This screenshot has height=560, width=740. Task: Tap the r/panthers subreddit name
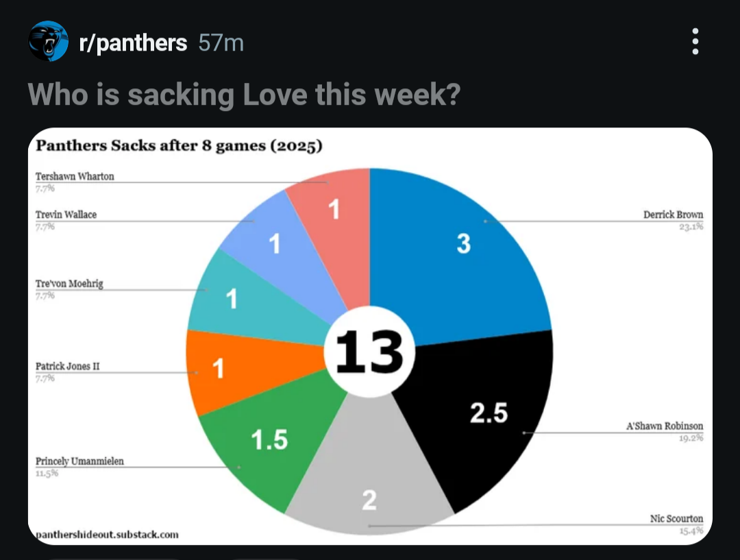[x=134, y=43]
